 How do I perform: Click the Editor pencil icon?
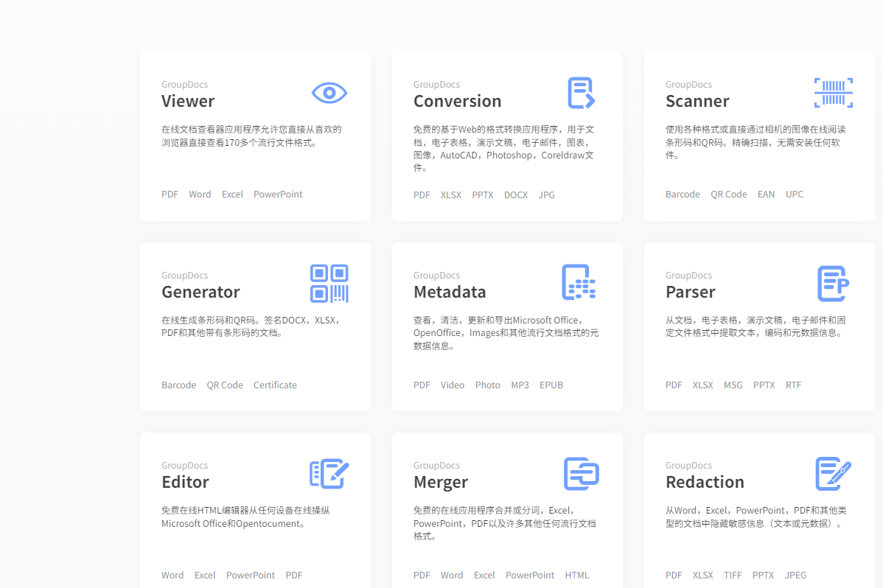point(329,474)
